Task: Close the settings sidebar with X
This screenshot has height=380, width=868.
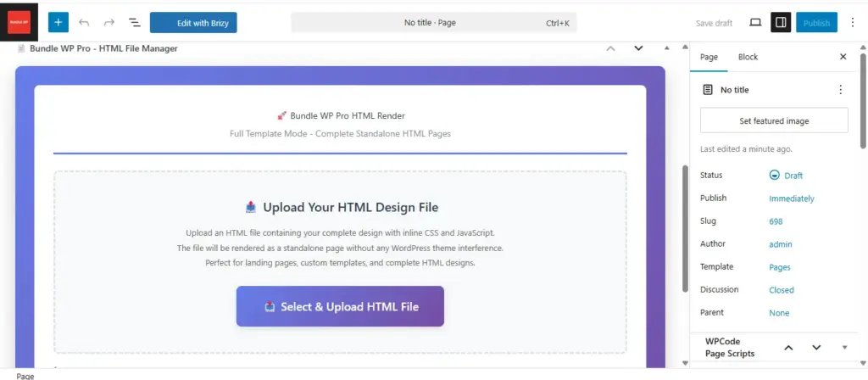Action: (x=843, y=57)
